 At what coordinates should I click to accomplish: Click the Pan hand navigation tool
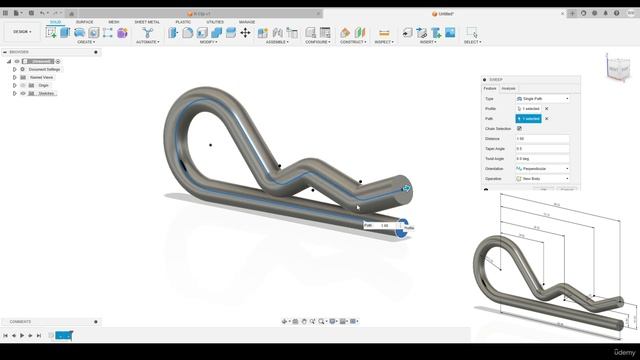304,322
